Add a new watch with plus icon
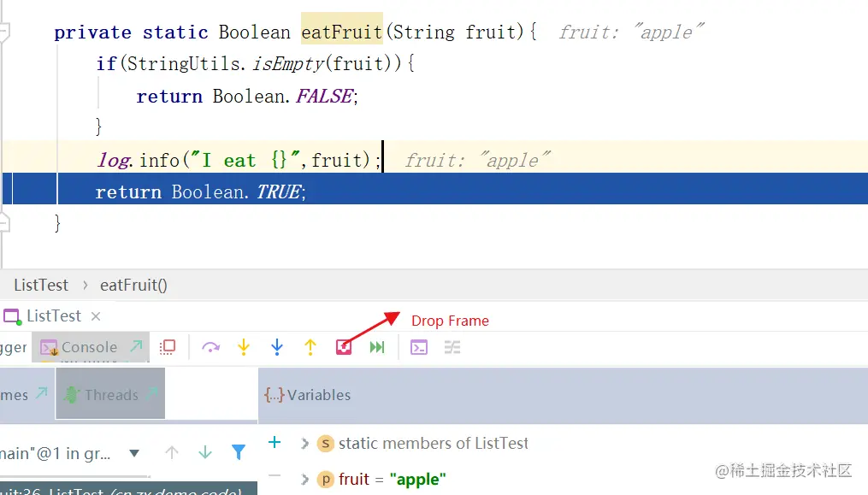Viewport: 868px width, 495px height. (x=275, y=442)
